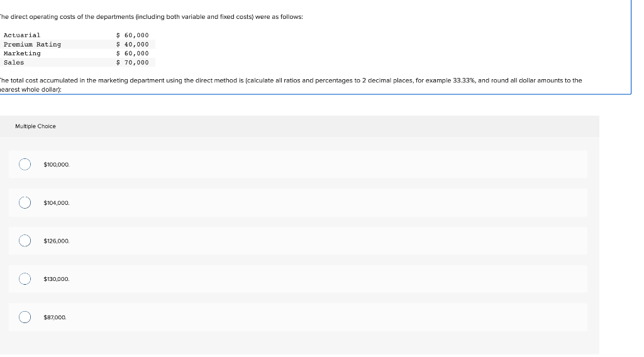Click the Marketing row label in table
Screen dimensions: 644x357
pyautogui.click(x=22, y=53)
